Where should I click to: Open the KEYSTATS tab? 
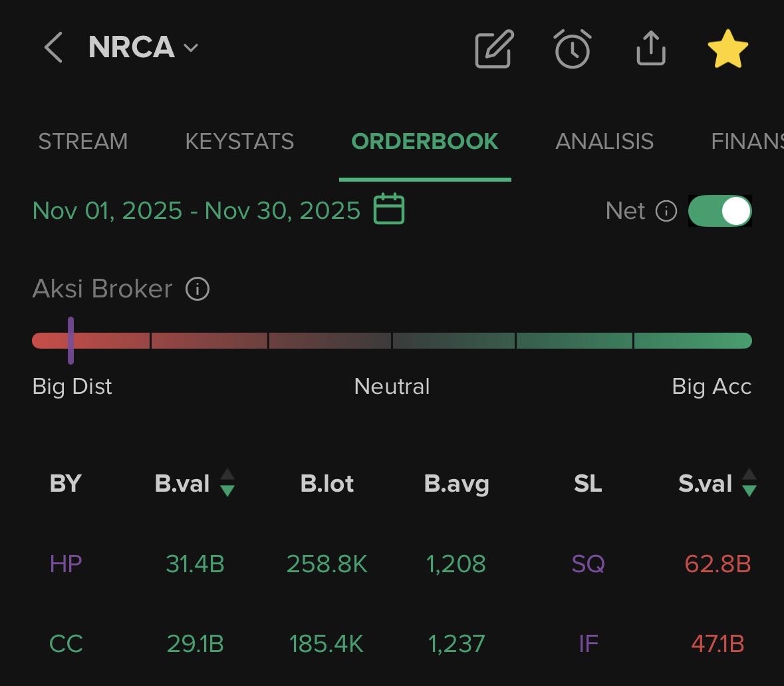tap(239, 142)
